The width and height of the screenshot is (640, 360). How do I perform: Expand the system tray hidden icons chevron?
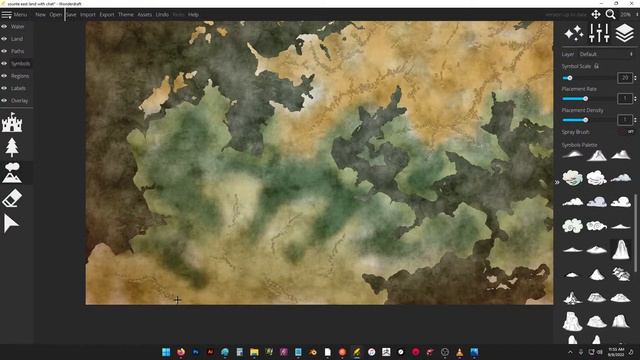[x=570, y=352]
